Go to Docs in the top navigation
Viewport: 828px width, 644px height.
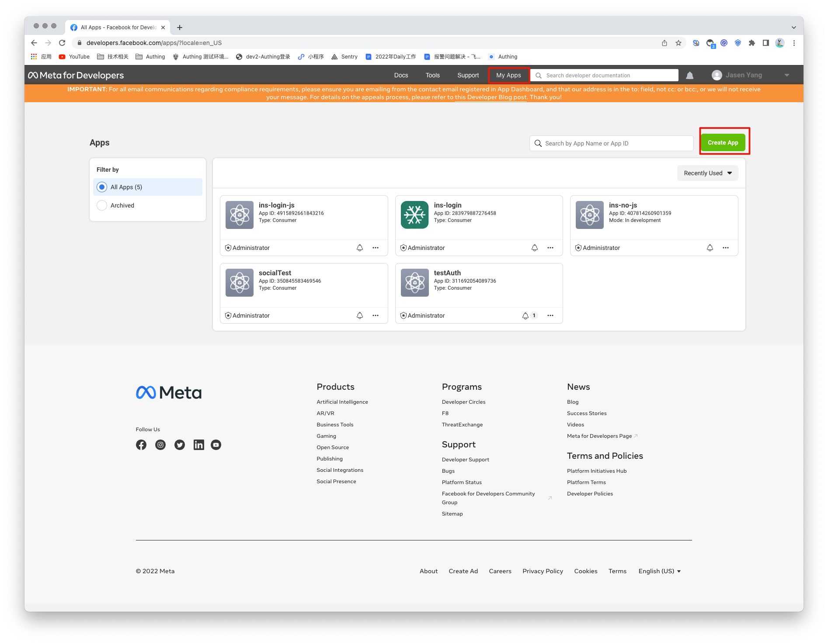[401, 75]
